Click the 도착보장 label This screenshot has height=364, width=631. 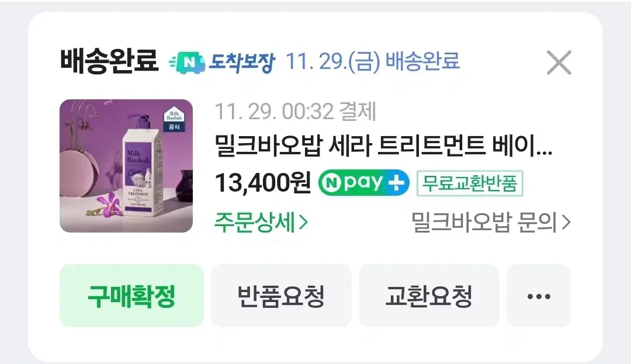pyautogui.click(x=241, y=63)
